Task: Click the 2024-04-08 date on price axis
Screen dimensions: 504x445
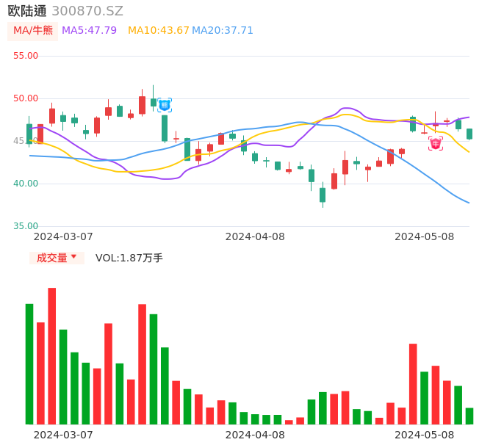Action: click(x=255, y=236)
